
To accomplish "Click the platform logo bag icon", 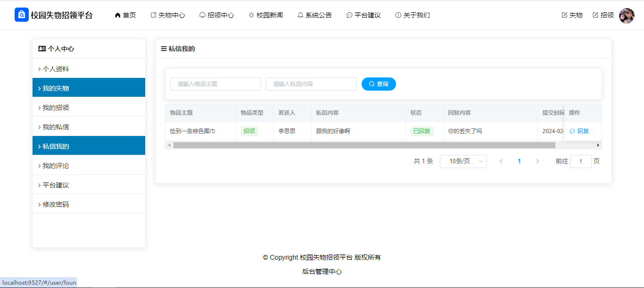I will [22, 15].
